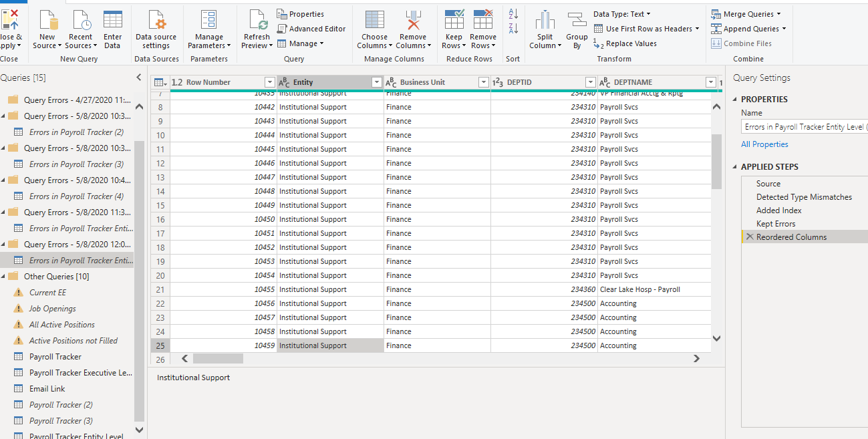Sort ascending with the A-Z icon

coord(513,13)
